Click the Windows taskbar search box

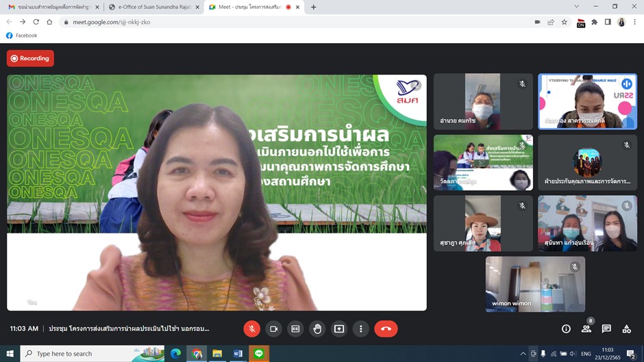[x=81, y=354]
